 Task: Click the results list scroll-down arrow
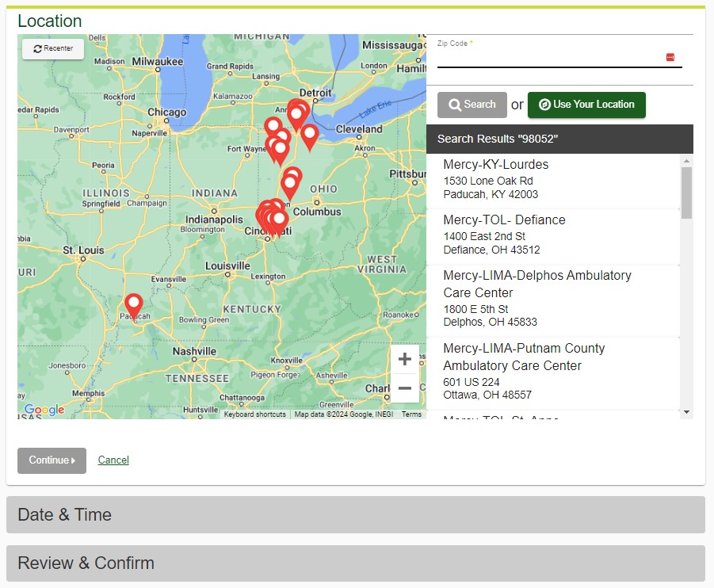coord(687,412)
